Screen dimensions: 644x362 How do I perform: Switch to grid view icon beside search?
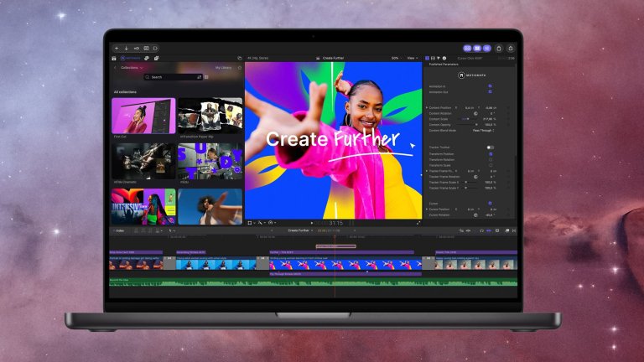tap(206, 77)
